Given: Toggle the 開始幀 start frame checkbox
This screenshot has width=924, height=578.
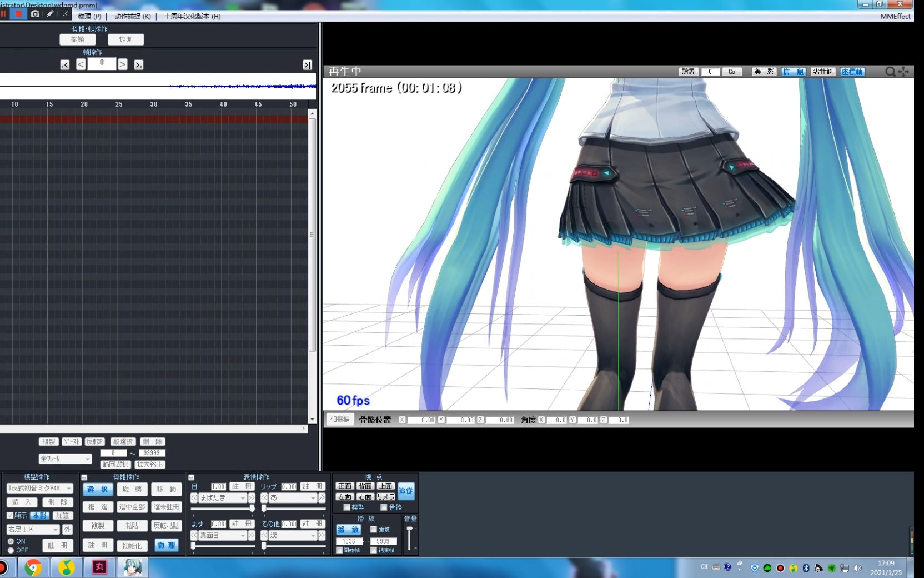Looking at the screenshot, I should coord(339,550).
